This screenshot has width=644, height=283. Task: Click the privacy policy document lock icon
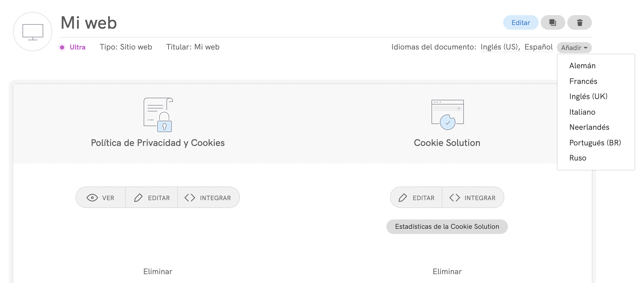(x=158, y=115)
